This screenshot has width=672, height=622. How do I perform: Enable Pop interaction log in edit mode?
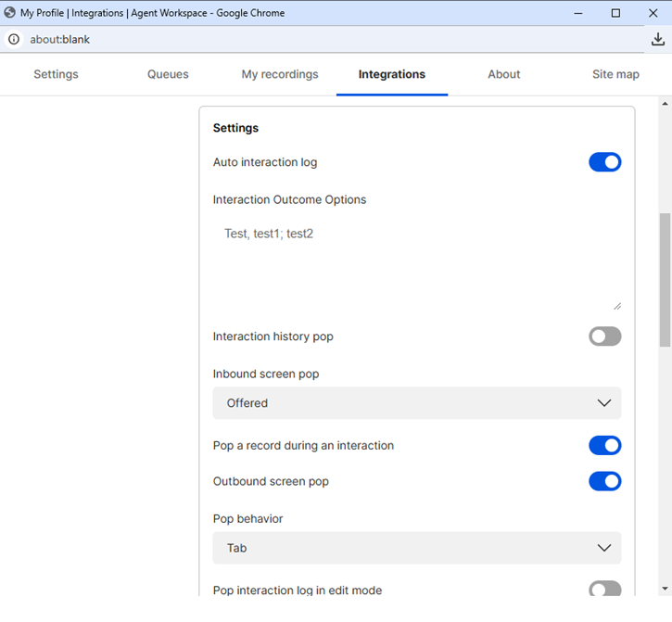[604, 589]
